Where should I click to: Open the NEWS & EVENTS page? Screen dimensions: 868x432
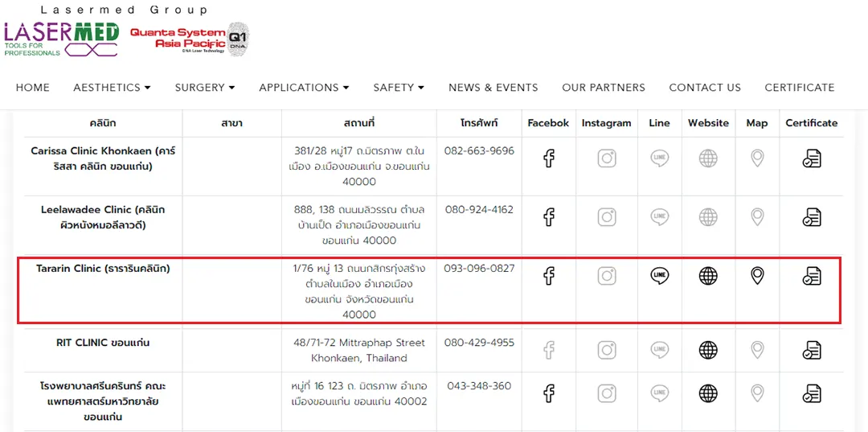(493, 88)
